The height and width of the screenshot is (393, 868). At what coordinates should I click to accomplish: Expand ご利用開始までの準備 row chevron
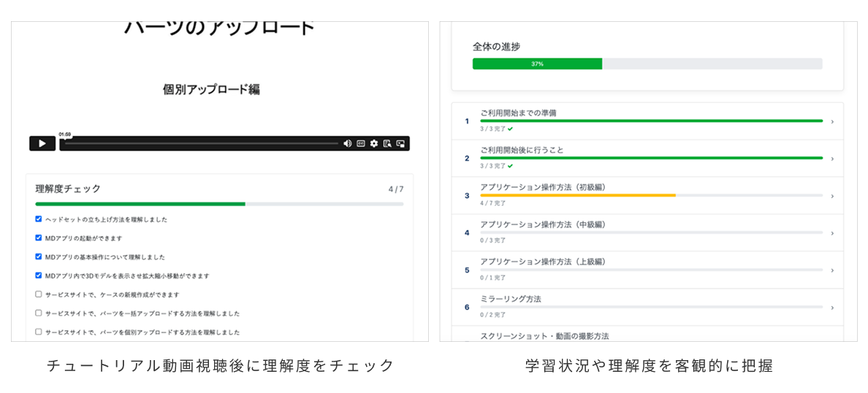coord(832,121)
